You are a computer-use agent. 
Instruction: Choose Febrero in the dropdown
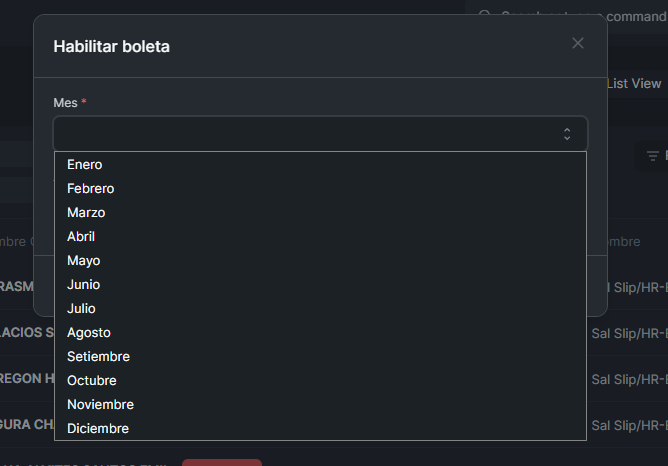(x=91, y=189)
